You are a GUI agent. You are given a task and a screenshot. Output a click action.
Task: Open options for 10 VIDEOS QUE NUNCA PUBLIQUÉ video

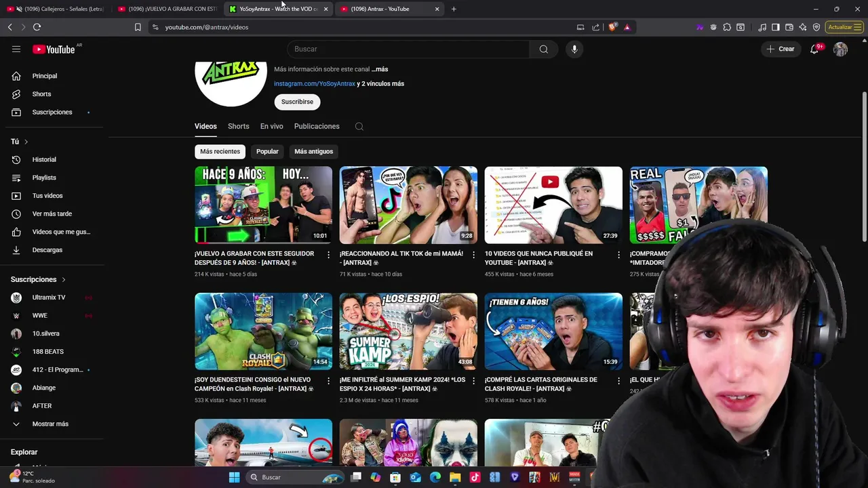click(x=618, y=255)
